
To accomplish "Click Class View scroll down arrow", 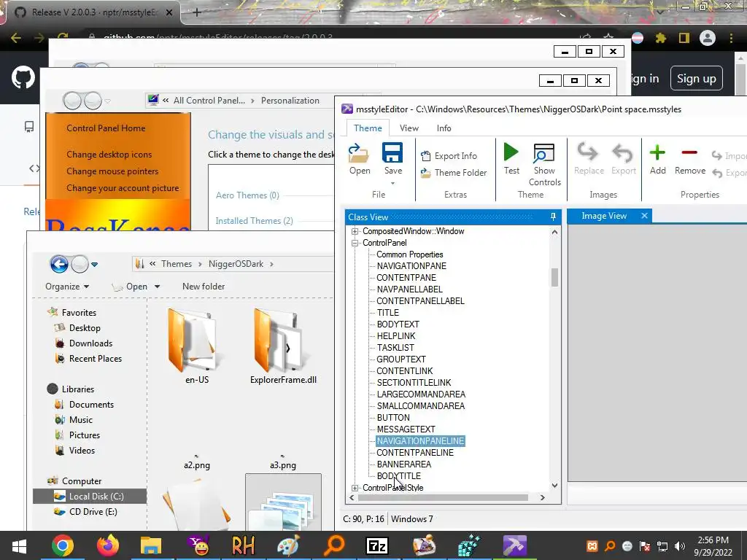I will point(554,485).
